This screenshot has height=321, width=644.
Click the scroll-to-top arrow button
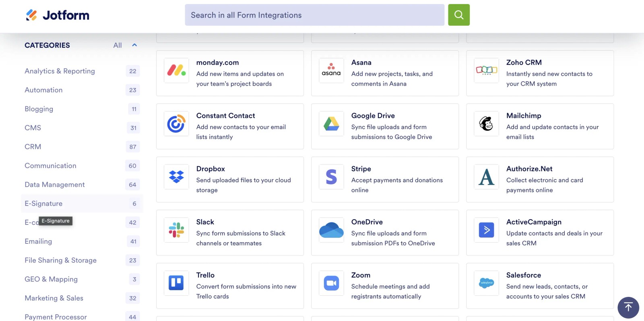[x=628, y=307]
